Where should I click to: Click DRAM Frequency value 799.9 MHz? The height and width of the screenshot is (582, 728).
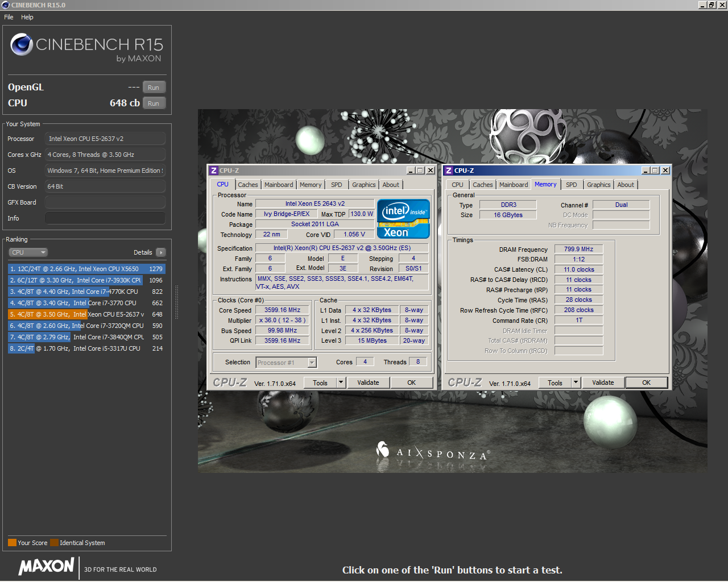[x=578, y=249]
